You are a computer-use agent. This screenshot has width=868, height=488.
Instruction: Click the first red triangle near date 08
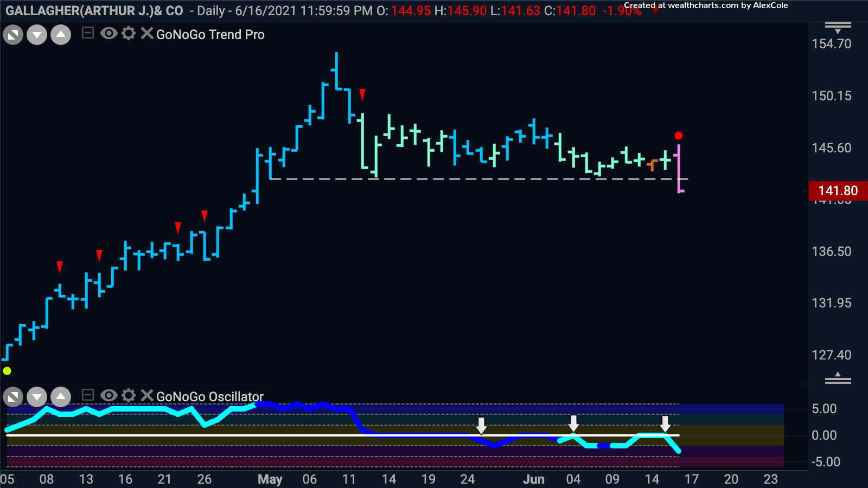pos(60,267)
